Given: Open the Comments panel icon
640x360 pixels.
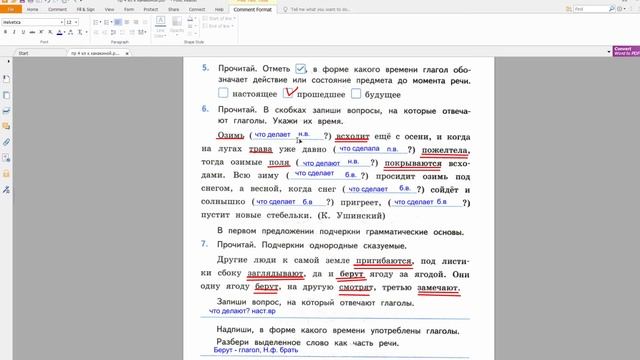Looking at the screenshot, I should [x=6, y=126].
